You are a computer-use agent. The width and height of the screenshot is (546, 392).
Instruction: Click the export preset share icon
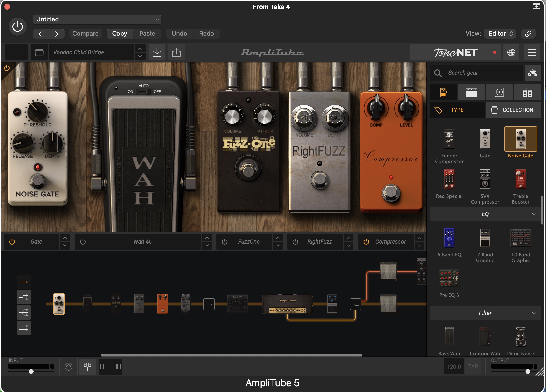tap(176, 52)
